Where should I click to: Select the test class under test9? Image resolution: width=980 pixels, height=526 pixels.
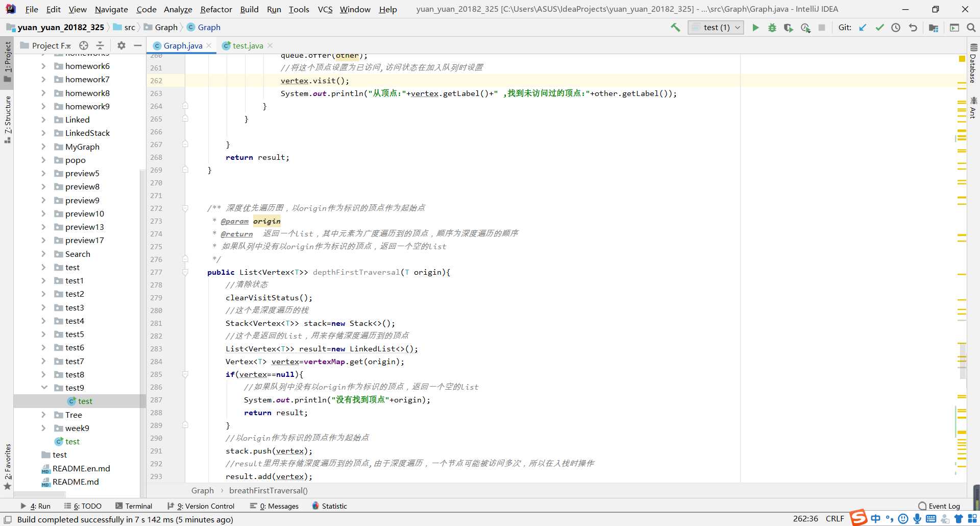80,401
